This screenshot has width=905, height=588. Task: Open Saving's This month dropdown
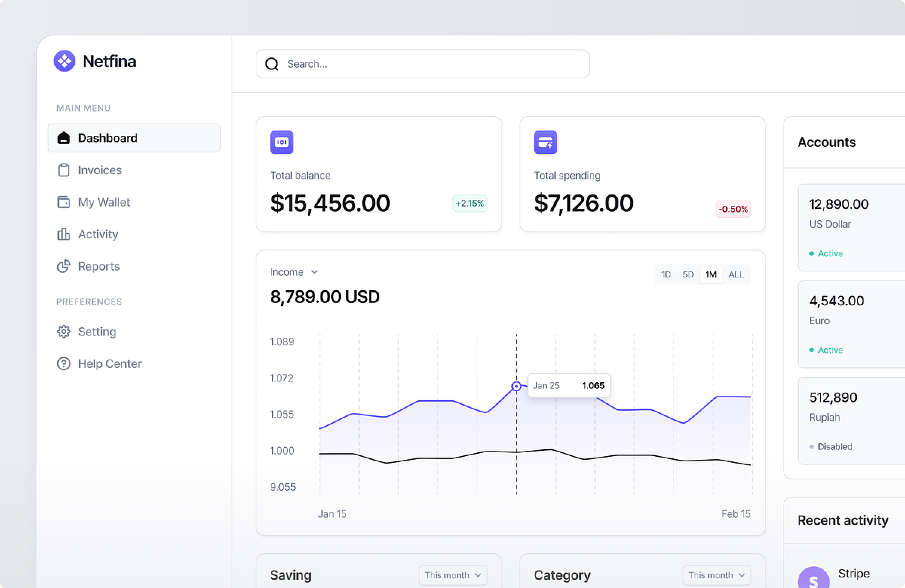click(x=452, y=575)
